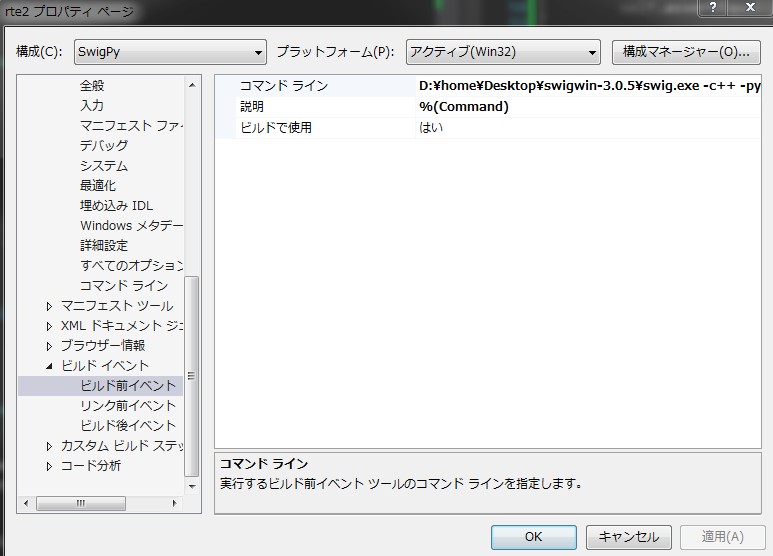Screen dimensions: 773x556
Task: Open the 構成(C) SwigPy dropdown
Action: click(x=170, y=52)
